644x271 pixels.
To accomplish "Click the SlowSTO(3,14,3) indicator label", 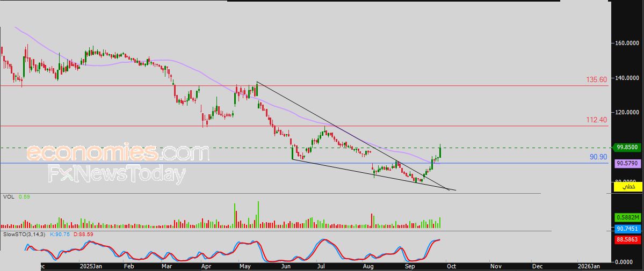I will pyautogui.click(x=24, y=234).
